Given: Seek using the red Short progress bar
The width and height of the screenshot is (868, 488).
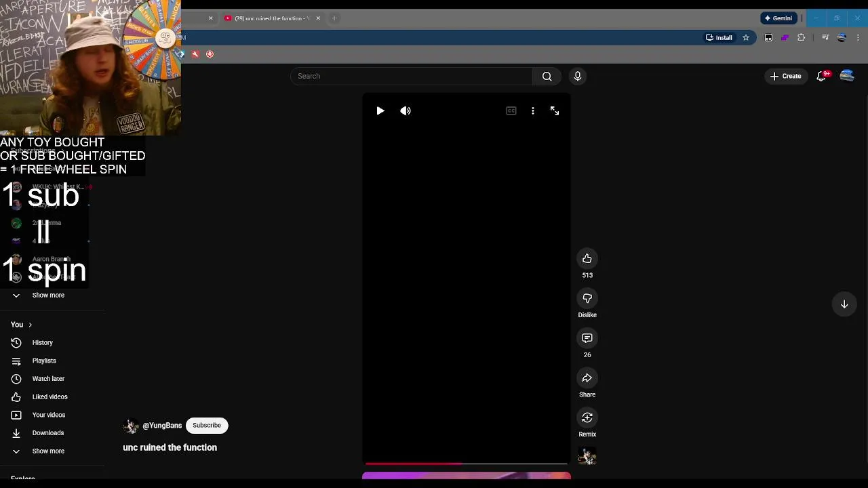Looking at the screenshot, I should click(466, 464).
